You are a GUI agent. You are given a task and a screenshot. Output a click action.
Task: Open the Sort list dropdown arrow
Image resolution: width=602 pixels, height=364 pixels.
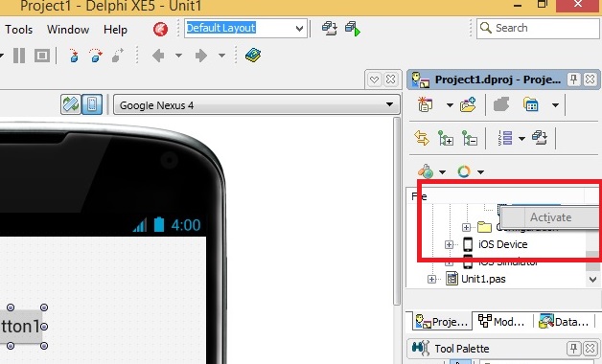click(521, 139)
